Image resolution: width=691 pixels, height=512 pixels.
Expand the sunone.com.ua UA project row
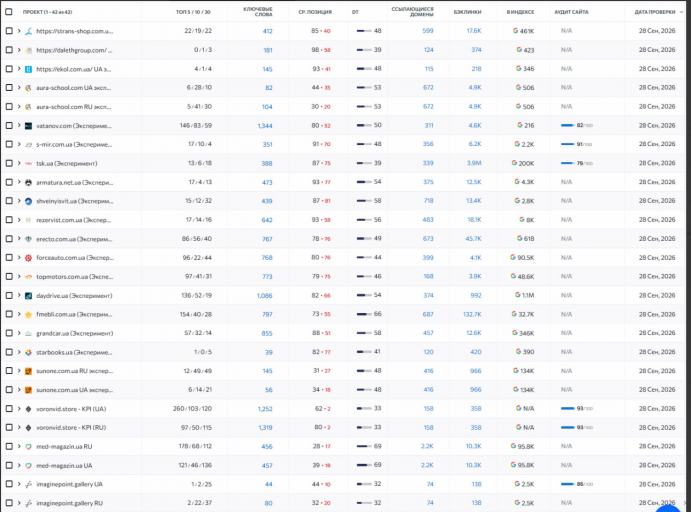19,390
